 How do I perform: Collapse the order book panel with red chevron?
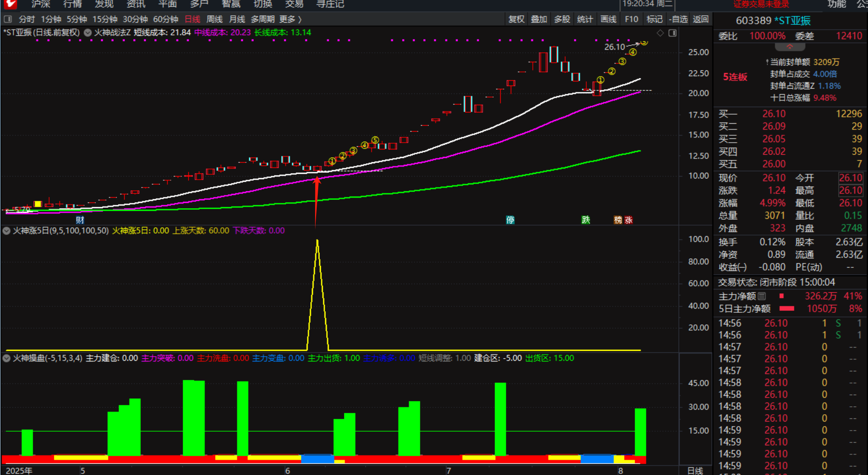point(790,47)
